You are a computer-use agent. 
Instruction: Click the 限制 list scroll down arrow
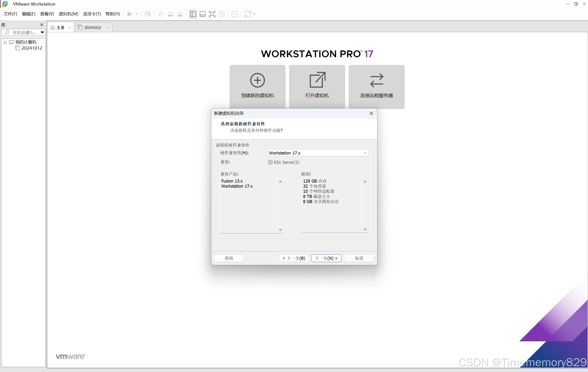(365, 229)
